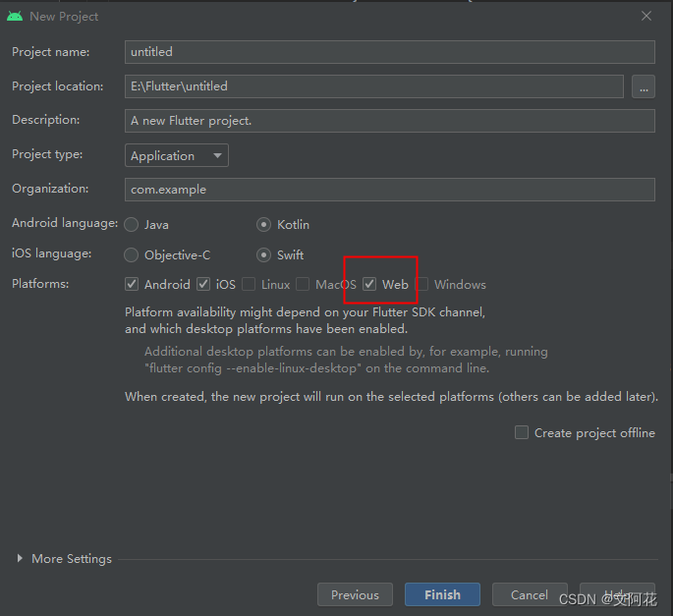Enable the Windows platform checkbox
This screenshot has width=673, height=616.
tap(422, 284)
